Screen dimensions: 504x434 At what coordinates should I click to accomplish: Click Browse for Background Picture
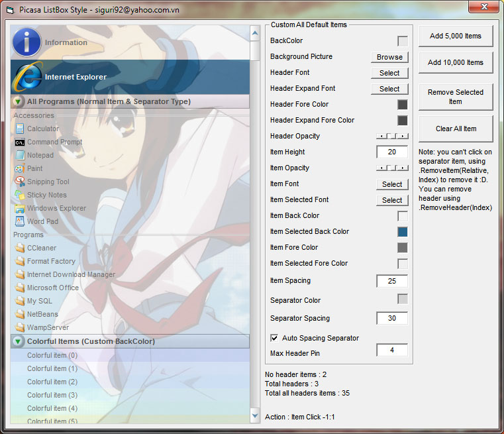[x=389, y=57]
